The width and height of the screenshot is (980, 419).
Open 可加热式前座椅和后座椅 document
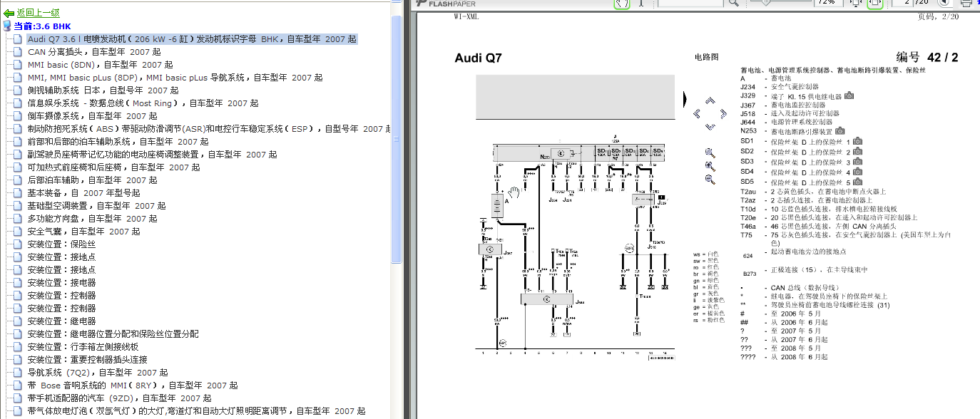(113, 167)
